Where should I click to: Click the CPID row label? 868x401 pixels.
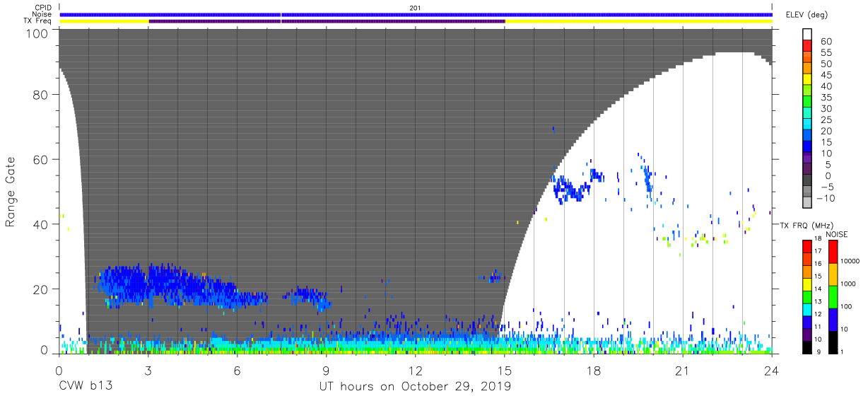coord(44,8)
